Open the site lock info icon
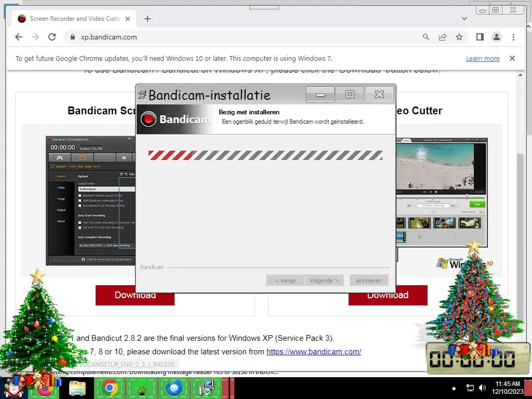532x399 pixels. tap(72, 37)
